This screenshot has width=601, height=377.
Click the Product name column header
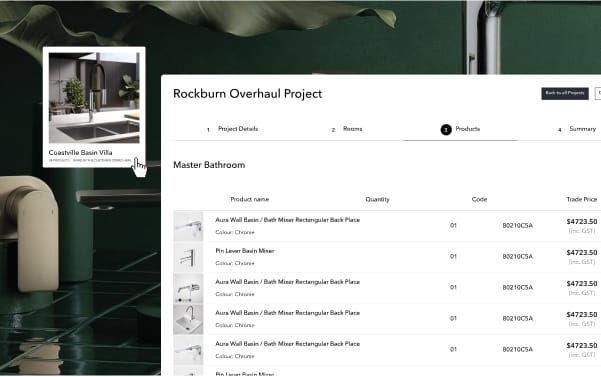click(x=250, y=199)
